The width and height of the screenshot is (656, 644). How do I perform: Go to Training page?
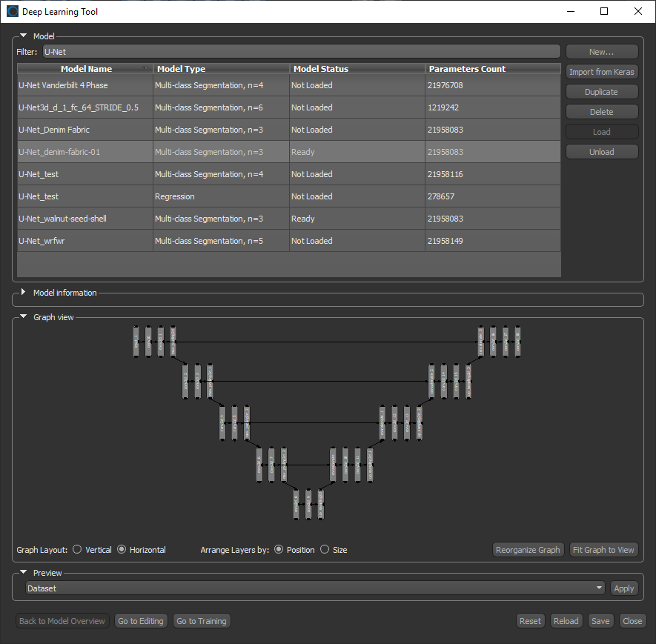click(x=202, y=621)
